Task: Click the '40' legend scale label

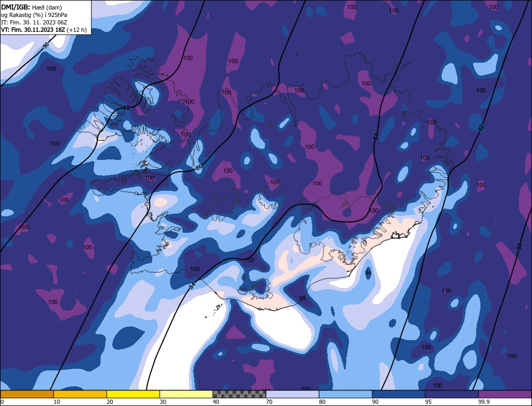Action: (x=216, y=402)
